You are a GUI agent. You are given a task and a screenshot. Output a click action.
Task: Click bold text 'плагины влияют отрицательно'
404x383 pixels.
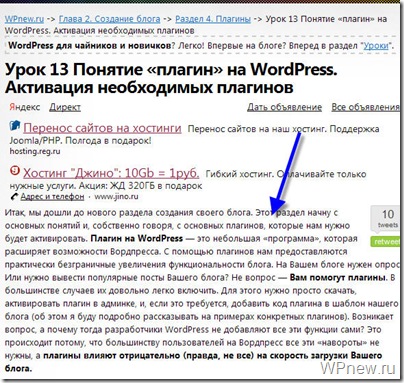[112, 355]
